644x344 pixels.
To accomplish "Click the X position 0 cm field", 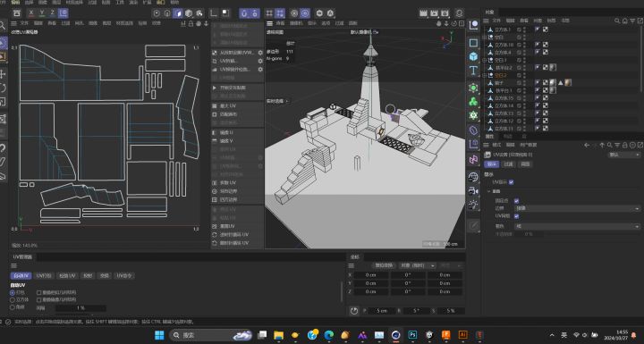I will [x=371, y=275].
